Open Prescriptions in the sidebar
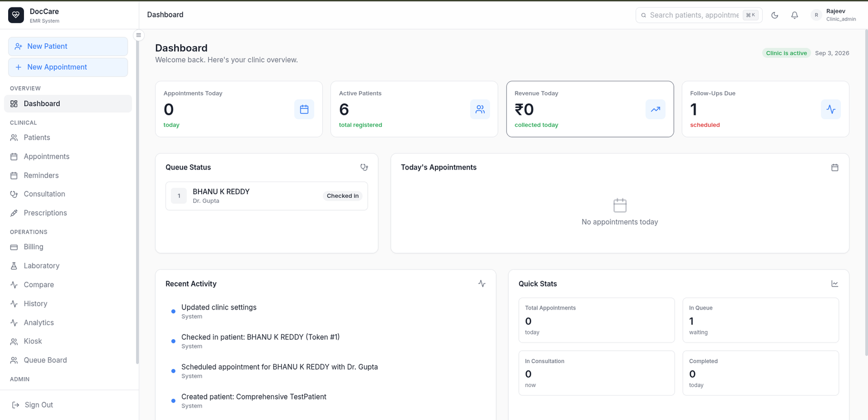The width and height of the screenshot is (868, 420). tap(68, 213)
